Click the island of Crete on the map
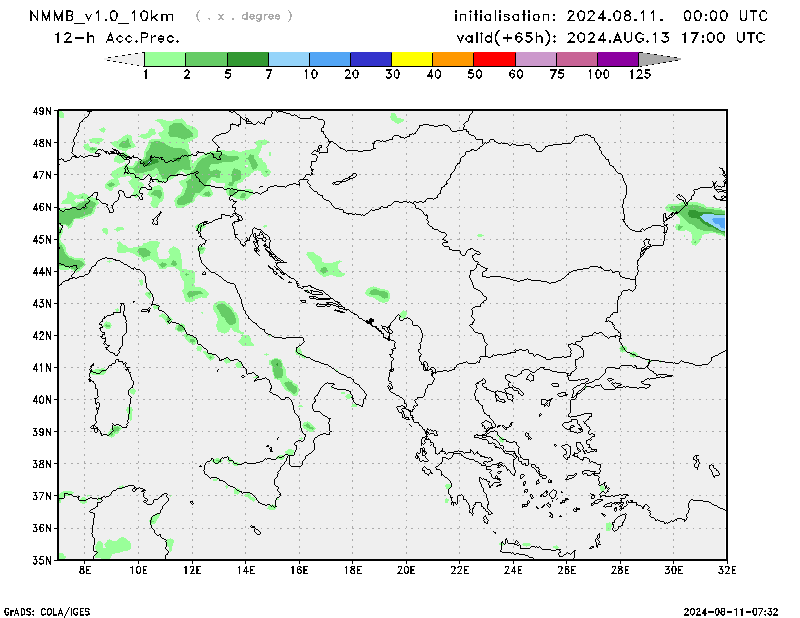The width and height of the screenshot is (800, 618). pos(540,549)
